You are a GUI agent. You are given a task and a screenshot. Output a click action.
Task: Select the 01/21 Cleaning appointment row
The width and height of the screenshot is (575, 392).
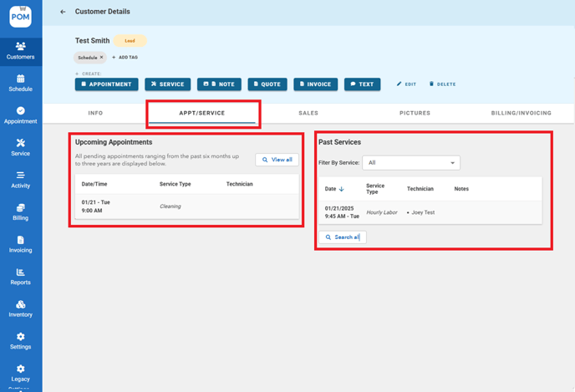pos(186,206)
